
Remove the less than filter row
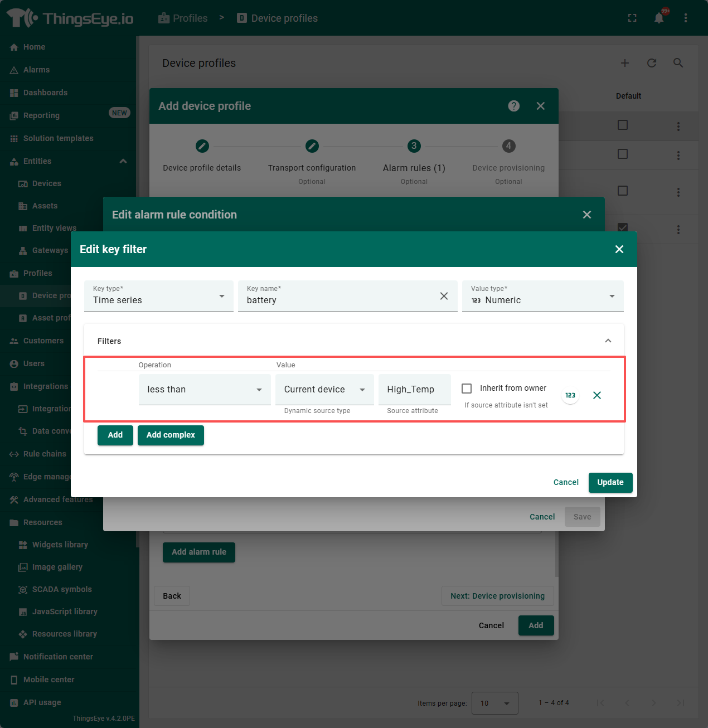[x=597, y=395]
